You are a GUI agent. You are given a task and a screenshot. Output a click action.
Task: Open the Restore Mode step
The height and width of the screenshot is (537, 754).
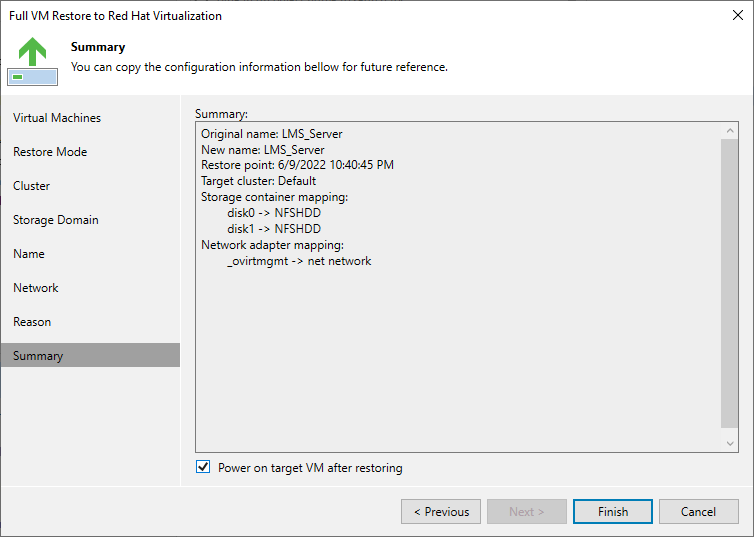[50, 152]
